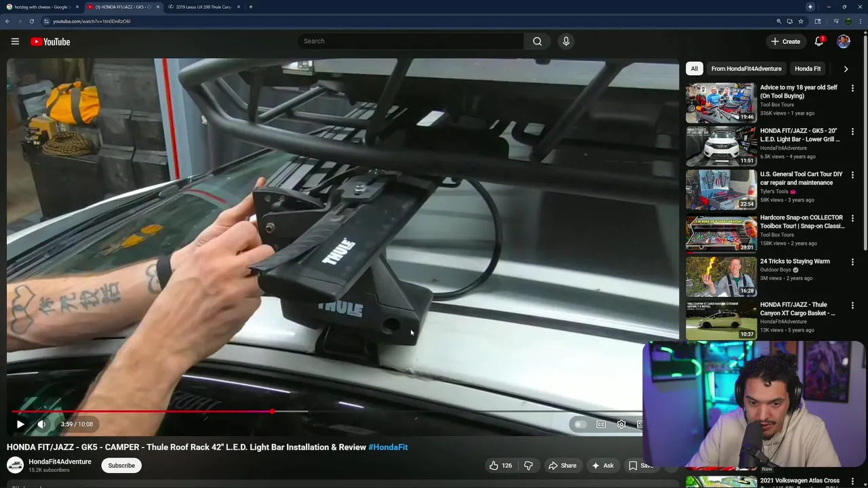Open options for 20" L.E.D. Light Bar video
This screenshot has height=488, width=868.
pyautogui.click(x=852, y=131)
